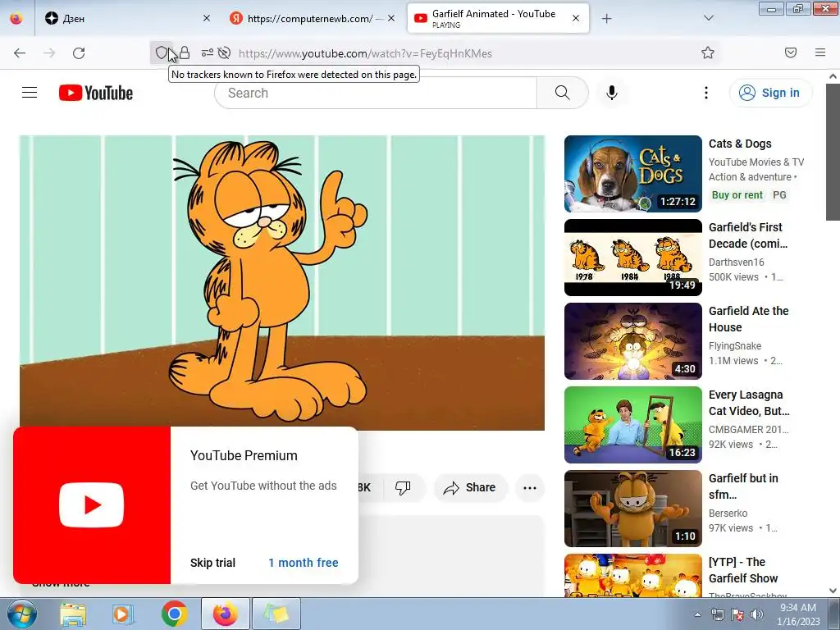Viewport: 840px width, 630px height.
Task: Open the tracking protection shield icon
Action: [162, 52]
